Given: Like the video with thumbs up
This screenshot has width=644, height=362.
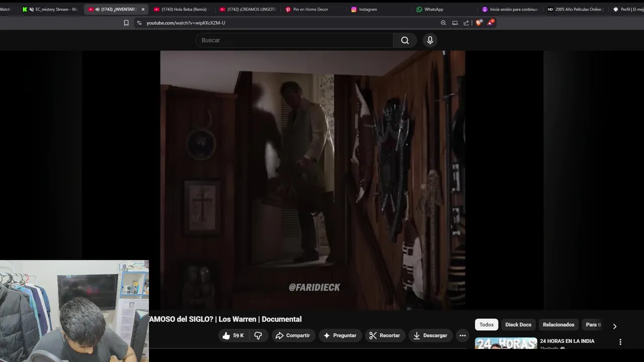Looking at the screenshot, I should [x=233, y=335].
